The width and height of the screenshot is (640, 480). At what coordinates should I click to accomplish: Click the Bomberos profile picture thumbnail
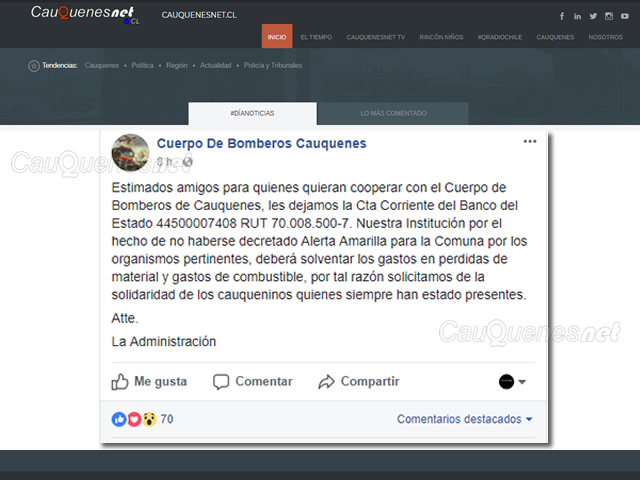(x=130, y=152)
